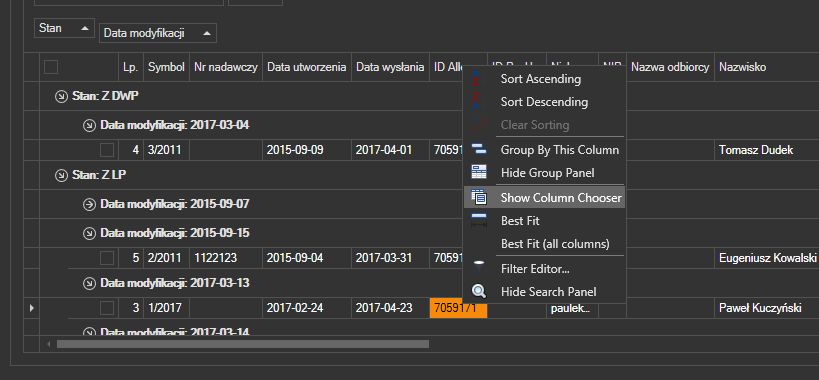Click the Show Column Chooser icon

click(x=478, y=197)
